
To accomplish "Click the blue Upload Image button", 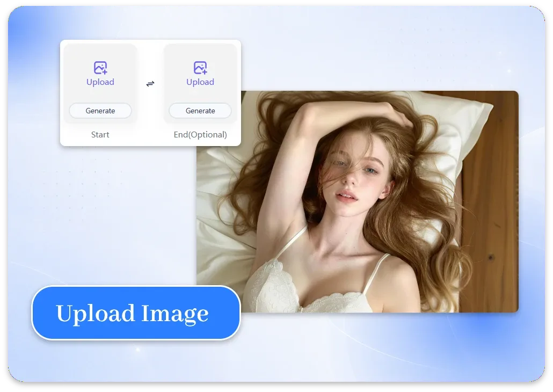I will click(x=136, y=313).
